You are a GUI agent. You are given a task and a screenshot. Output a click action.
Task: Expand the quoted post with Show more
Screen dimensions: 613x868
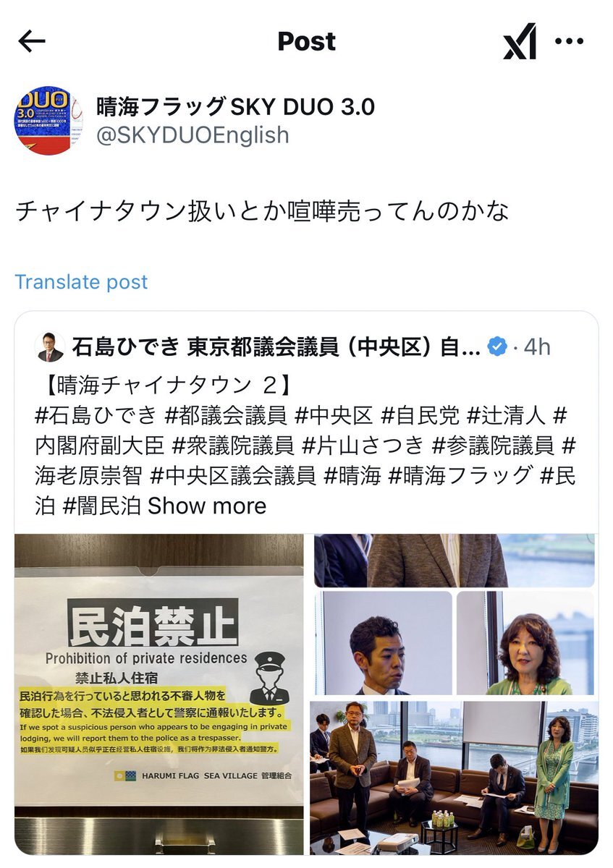207,506
